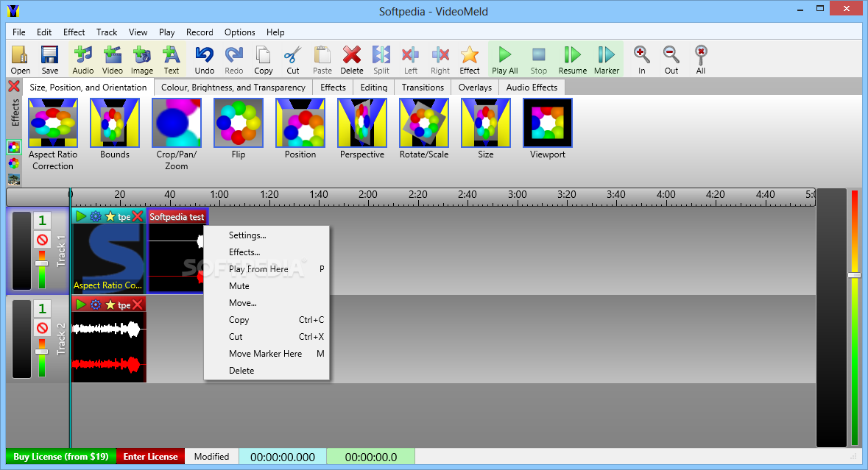
Task: Click the Redo toolbar icon
Action: (x=233, y=59)
